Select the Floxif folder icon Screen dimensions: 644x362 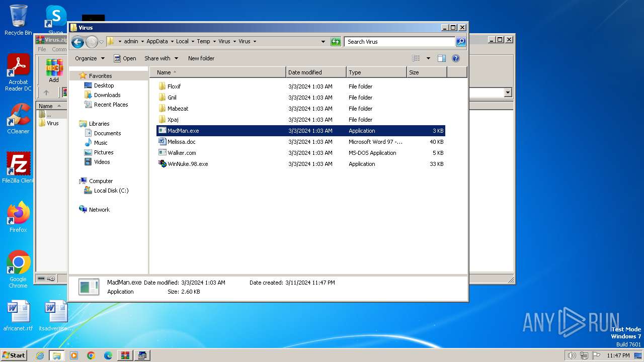[162, 86]
